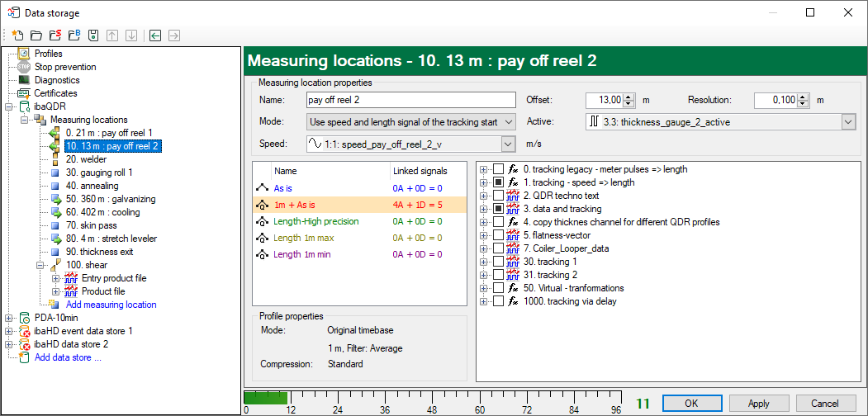Collapse the Measuring locations node
Screen dimensions: 868x416
25,120
